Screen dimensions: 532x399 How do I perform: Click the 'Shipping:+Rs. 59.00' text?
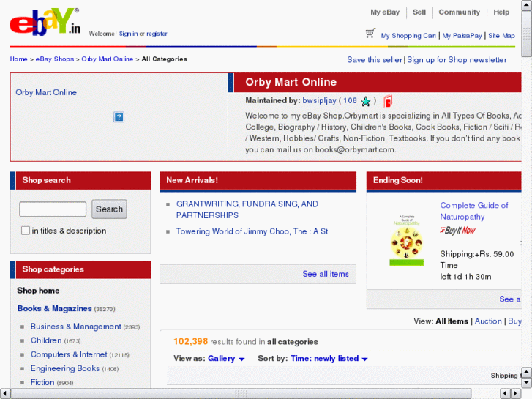476,254
